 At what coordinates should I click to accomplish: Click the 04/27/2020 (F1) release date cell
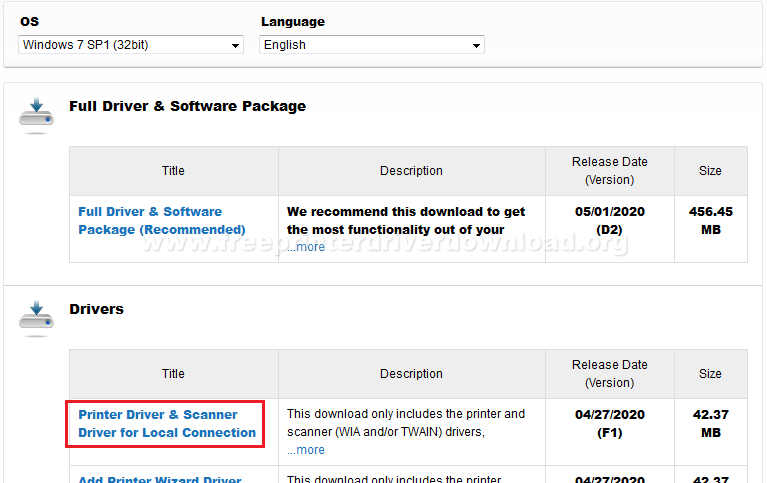click(609, 423)
